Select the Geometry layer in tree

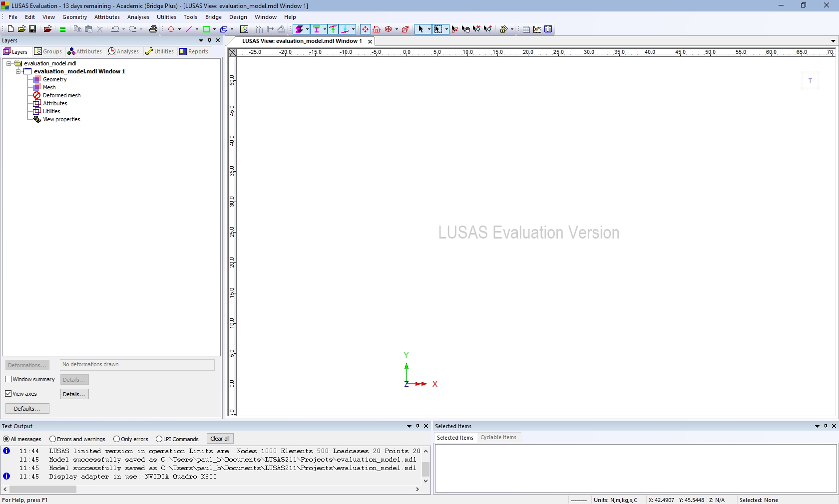click(x=54, y=79)
